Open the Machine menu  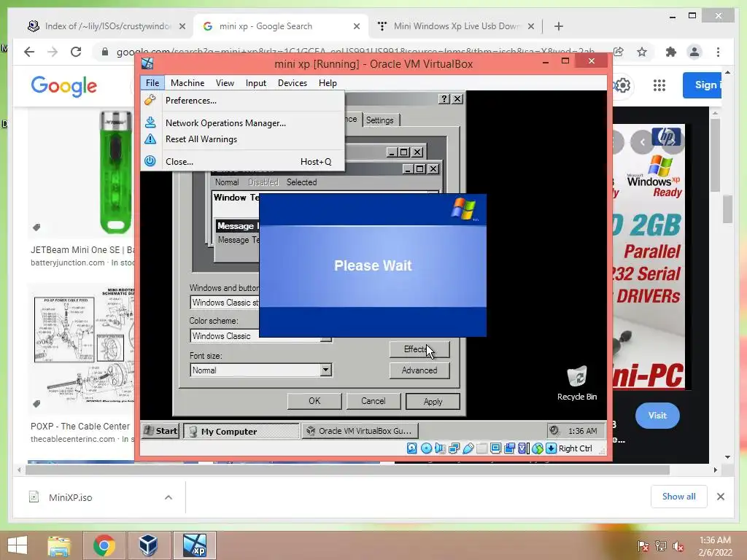point(187,83)
